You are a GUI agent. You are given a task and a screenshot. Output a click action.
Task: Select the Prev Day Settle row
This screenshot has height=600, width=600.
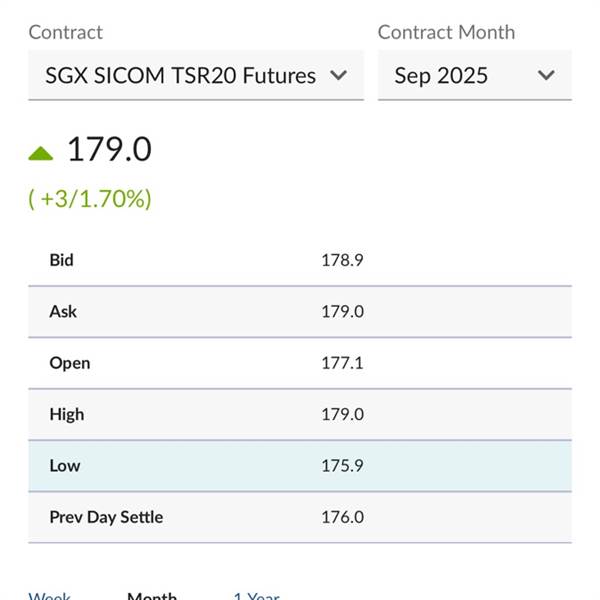coord(300,517)
